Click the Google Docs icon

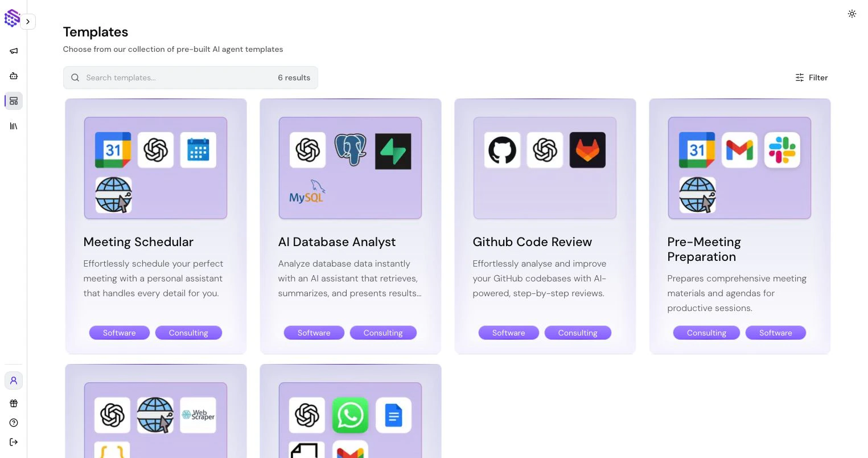pyautogui.click(x=393, y=415)
